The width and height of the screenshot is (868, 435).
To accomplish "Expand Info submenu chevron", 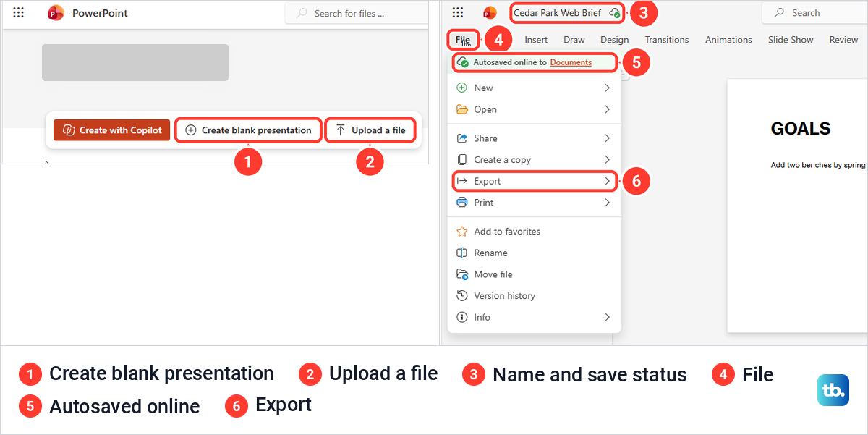I will point(607,317).
